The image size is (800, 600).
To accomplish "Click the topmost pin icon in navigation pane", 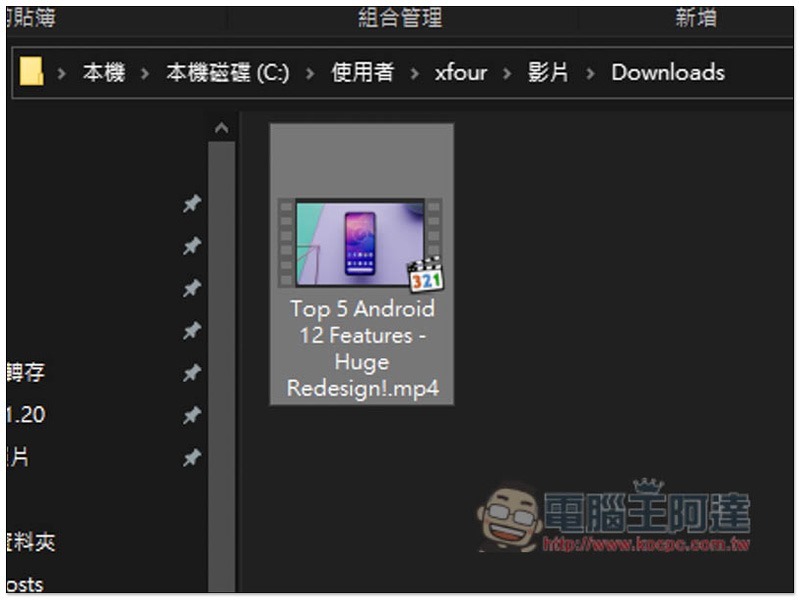I will [x=192, y=204].
